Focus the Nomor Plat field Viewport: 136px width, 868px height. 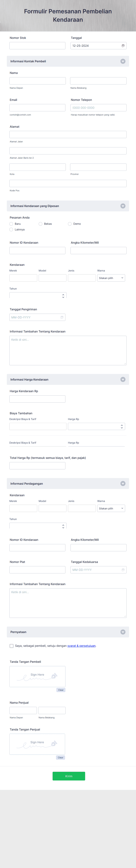(x=37, y=570)
